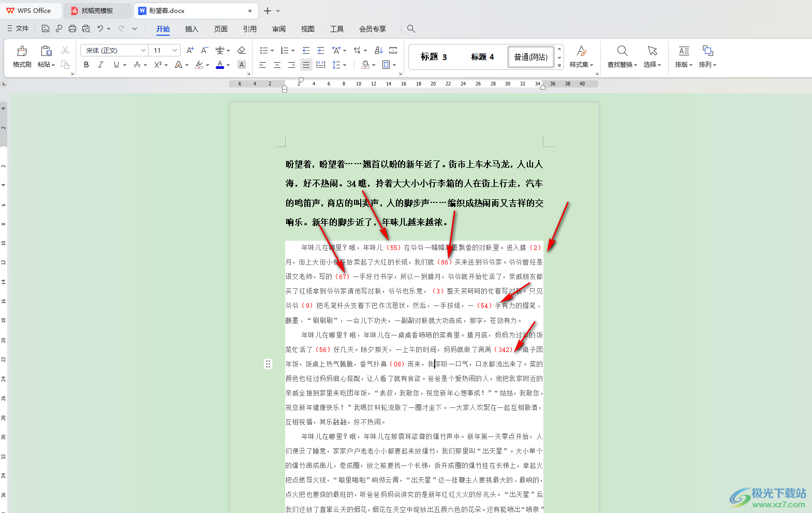Click Decrease Indent icon
The image size is (812, 513).
tap(306, 50)
